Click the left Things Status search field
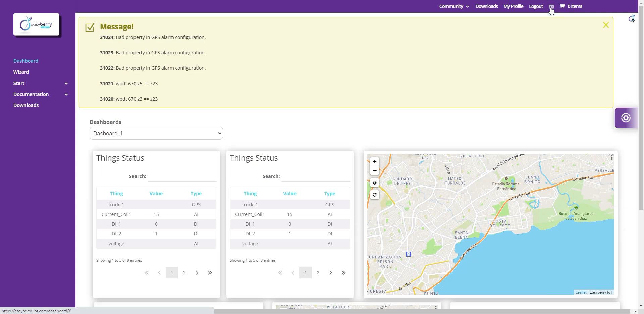644x314 pixels. [182, 176]
